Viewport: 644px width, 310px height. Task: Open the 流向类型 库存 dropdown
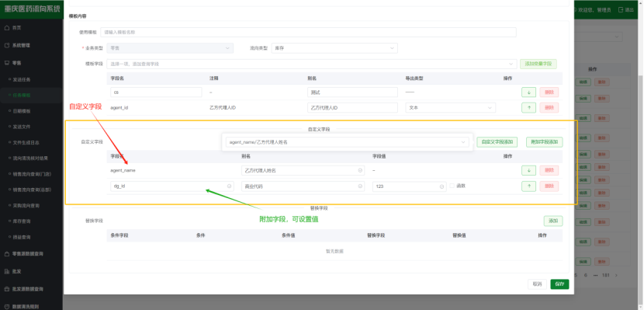(334, 48)
